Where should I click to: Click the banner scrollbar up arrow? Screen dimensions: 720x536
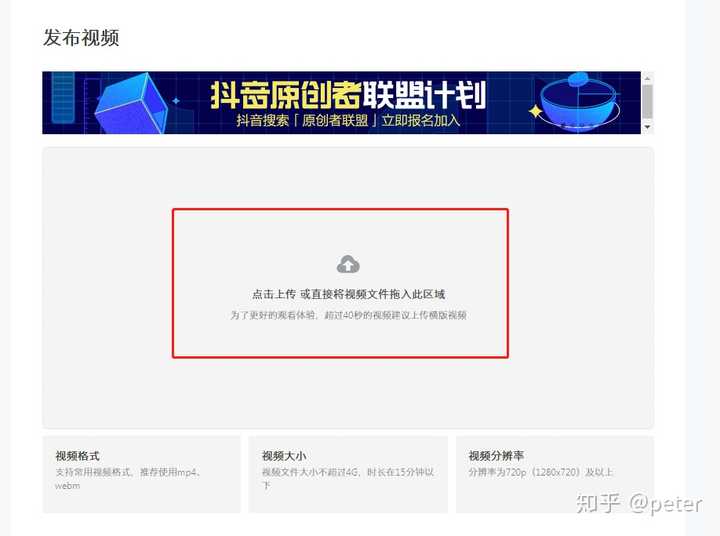(x=647, y=79)
